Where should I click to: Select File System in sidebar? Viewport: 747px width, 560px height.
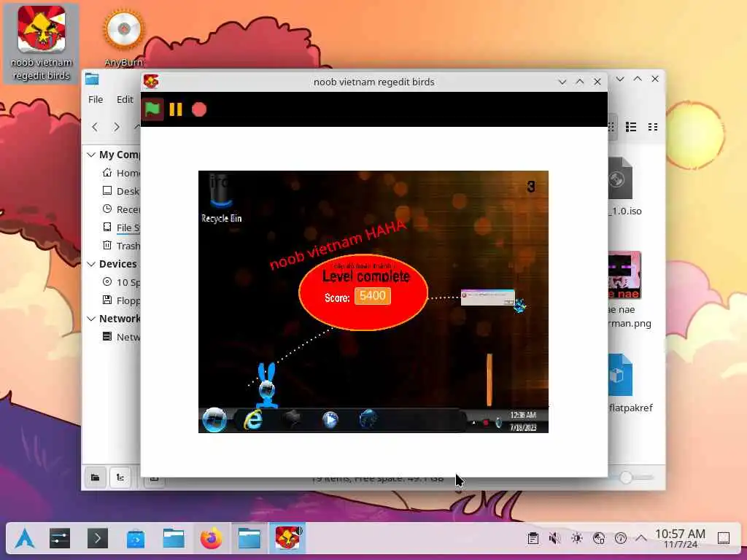pos(121,227)
